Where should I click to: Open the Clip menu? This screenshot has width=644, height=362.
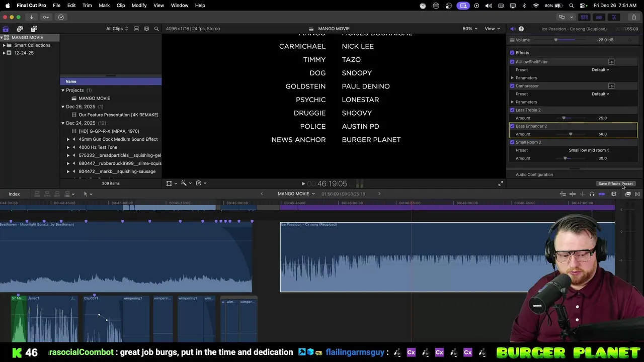pyautogui.click(x=121, y=6)
